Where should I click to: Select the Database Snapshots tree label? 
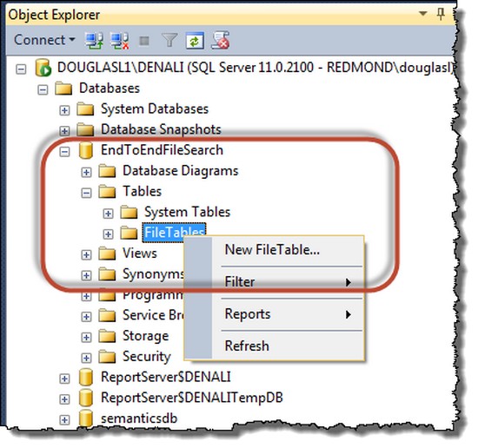point(161,129)
